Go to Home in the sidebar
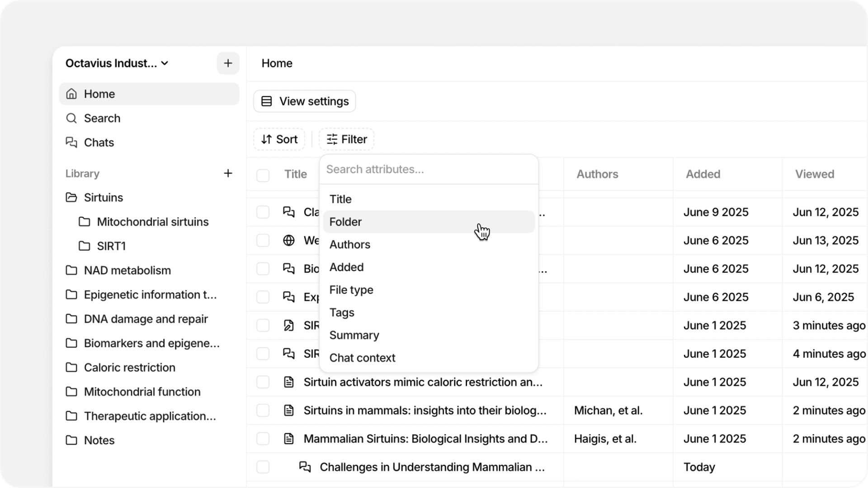The width and height of the screenshot is (868, 488). (x=149, y=94)
